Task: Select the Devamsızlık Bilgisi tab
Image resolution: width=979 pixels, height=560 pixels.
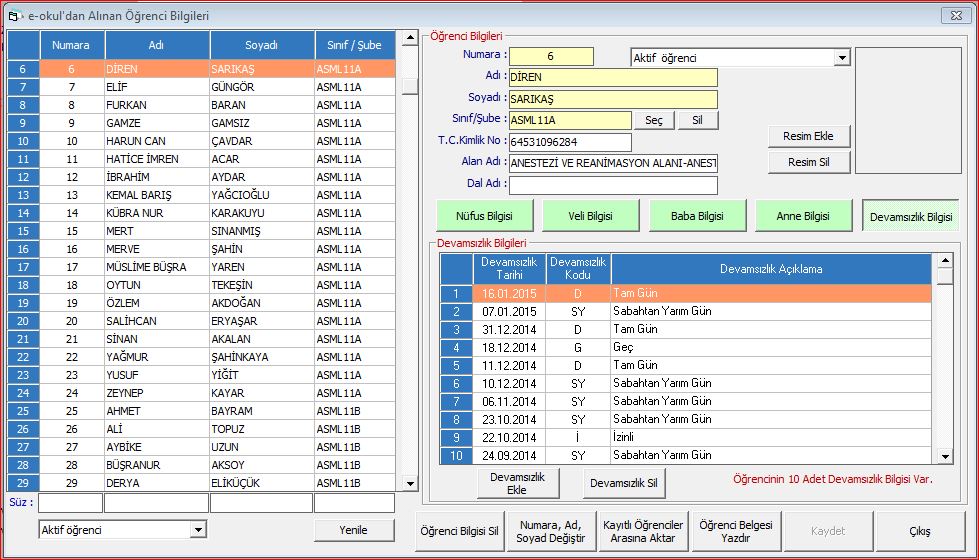Action: [910, 215]
